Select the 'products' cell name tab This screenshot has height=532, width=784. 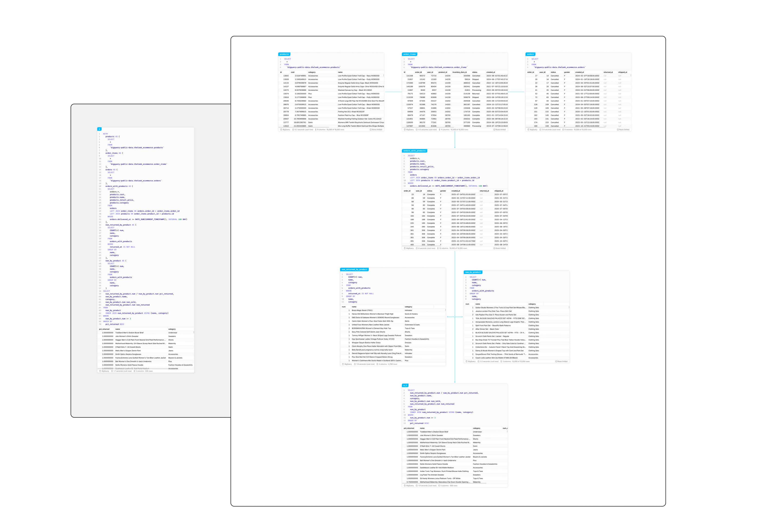click(284, 54)
